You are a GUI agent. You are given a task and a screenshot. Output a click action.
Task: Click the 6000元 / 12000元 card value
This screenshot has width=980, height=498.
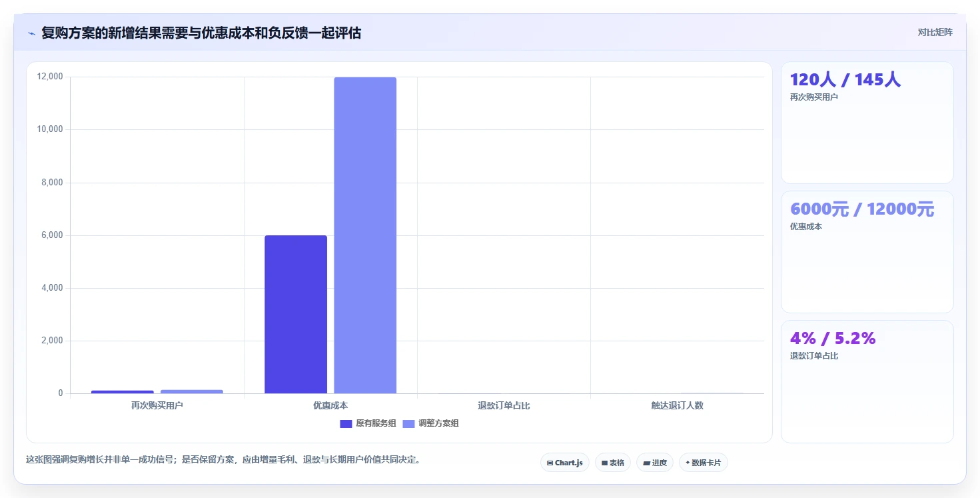[862, 209]
